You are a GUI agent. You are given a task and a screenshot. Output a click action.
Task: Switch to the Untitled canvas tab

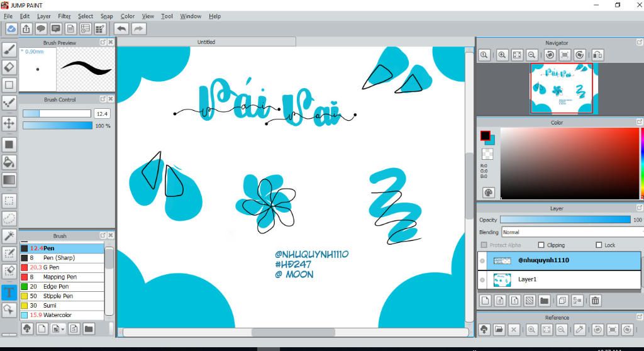coord(206,42)
